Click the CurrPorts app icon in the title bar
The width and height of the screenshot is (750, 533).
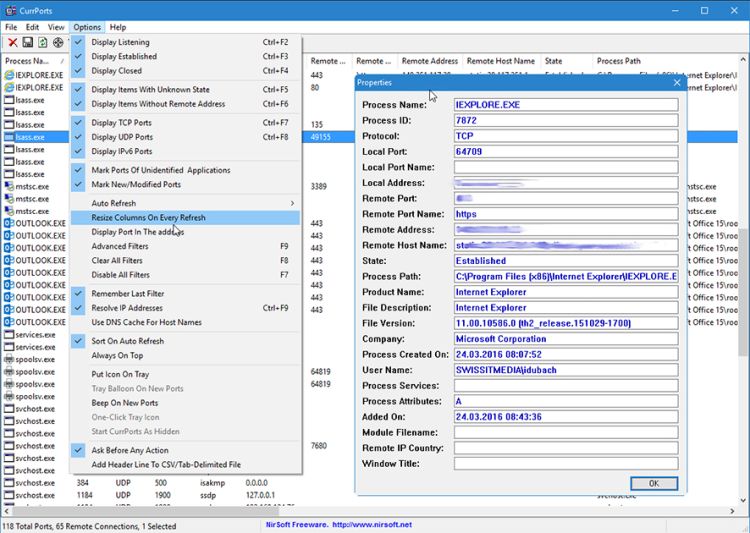tap(10, 10)
